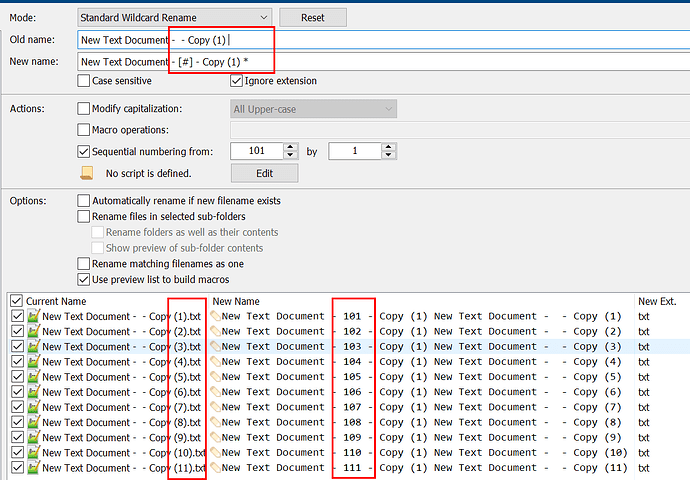Toggle the select-all checkbox beside Current Name
This screenshot has width=690, height=480.
tap(16, 301)
